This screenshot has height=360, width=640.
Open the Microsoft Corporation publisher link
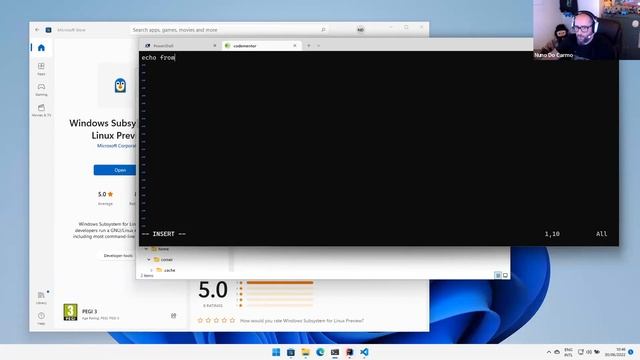click(x=117, y=146)
